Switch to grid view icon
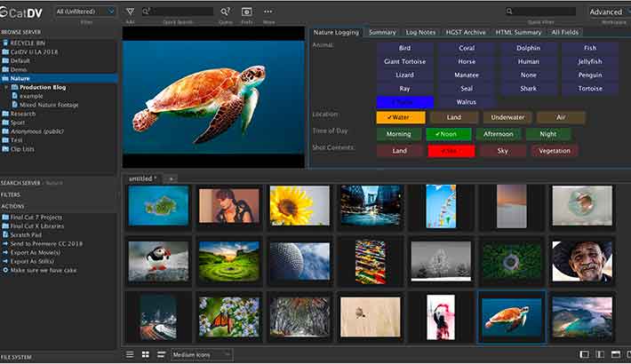Image resolution: width=631 pixels, height=364 pixels. (145, 354)
